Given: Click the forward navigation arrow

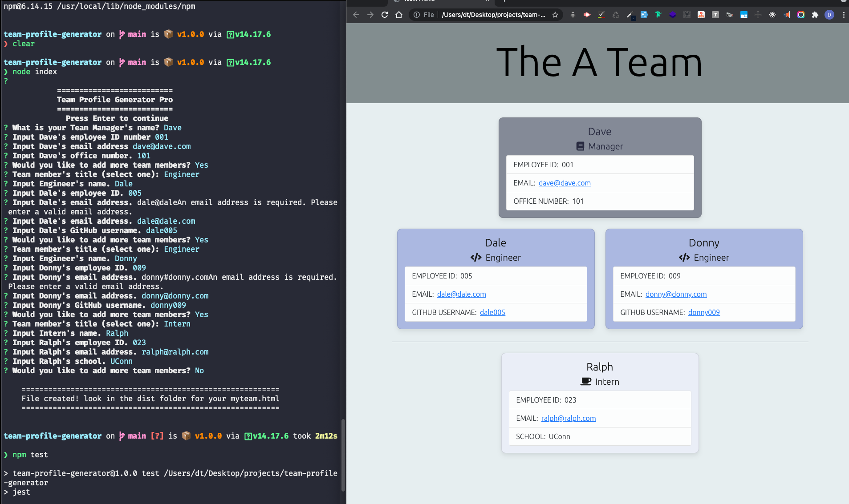Looking at the screenshot, I should (370, 15).
